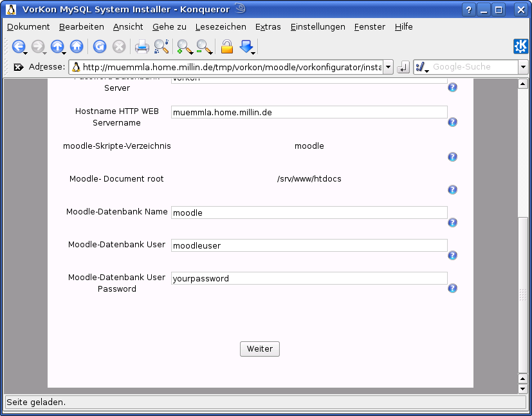Click the Weiter button
This screenshot has width=532, height=416.
pos(260,349)
